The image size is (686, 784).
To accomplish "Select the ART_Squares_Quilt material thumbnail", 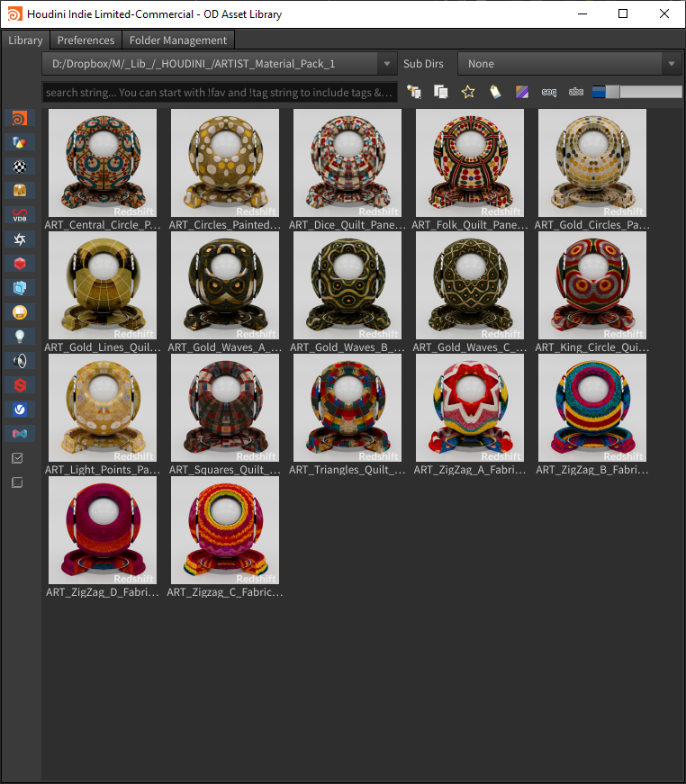I will point(225,408).
